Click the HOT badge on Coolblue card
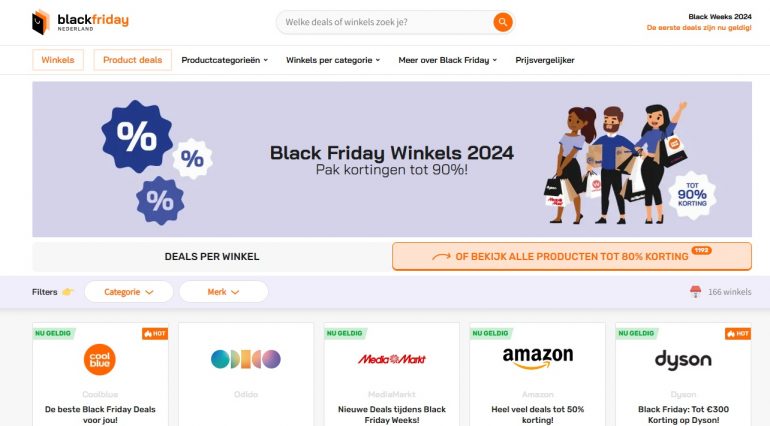 (155, 334)
